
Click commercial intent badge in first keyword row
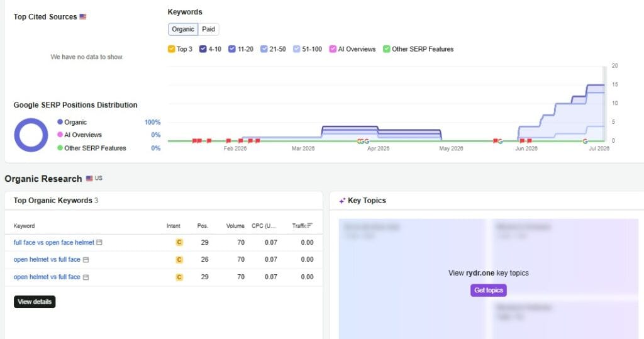[x=179, y=242]
